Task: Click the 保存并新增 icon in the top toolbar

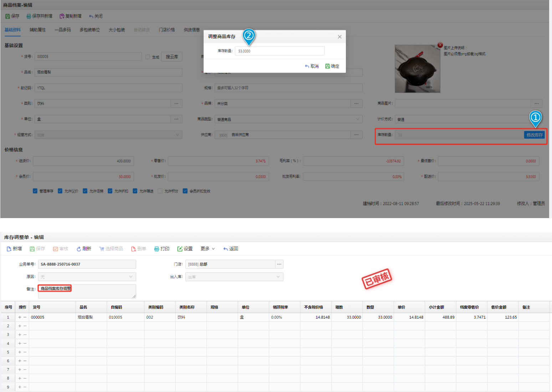Action: 29,16
